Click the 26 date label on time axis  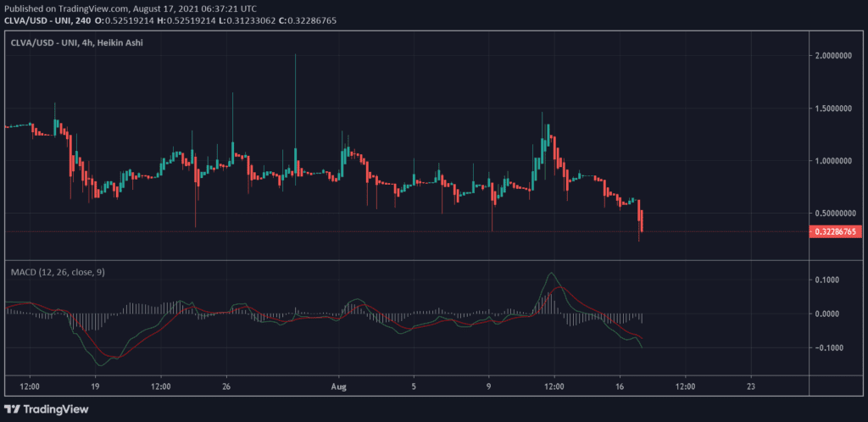coord(226,385)
